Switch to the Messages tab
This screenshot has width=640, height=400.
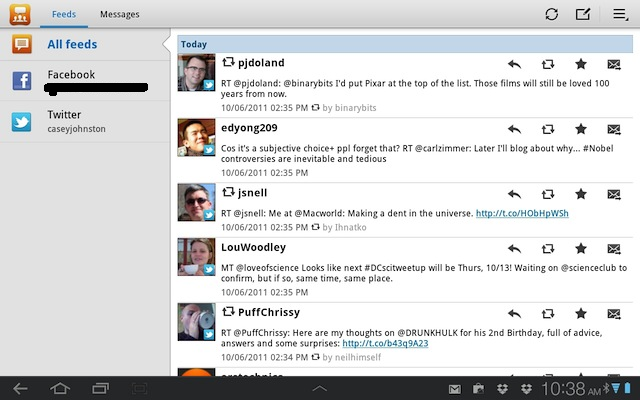coord(120,14)
